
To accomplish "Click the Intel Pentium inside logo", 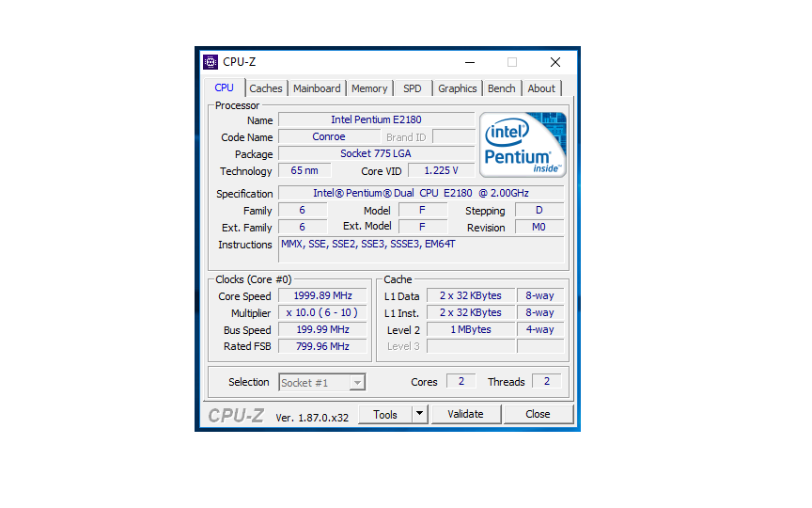I will click(523, 145).
